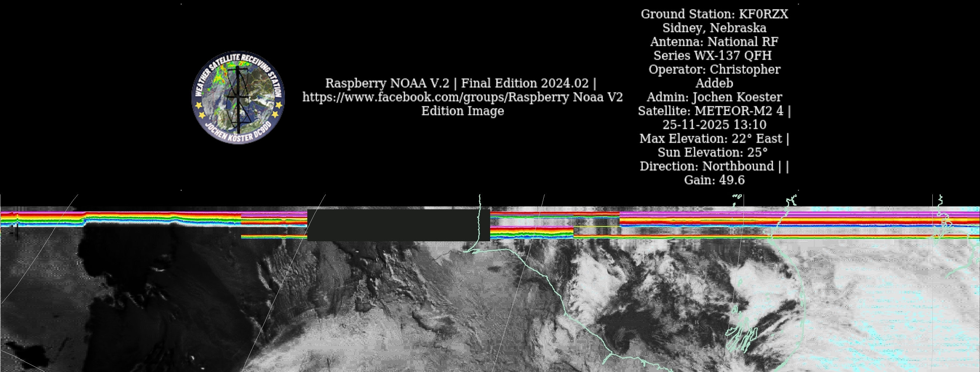This screenshot has height=372, width=980.
Task: Click the 'Gain: 49.6' value
Action: [714, 180]
